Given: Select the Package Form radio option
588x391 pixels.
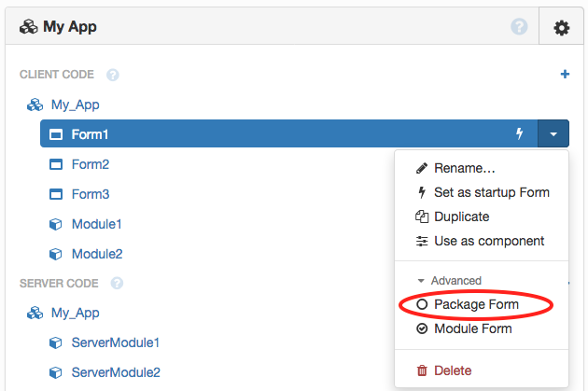Looking at the screenshot, I should tap(422, 304).
